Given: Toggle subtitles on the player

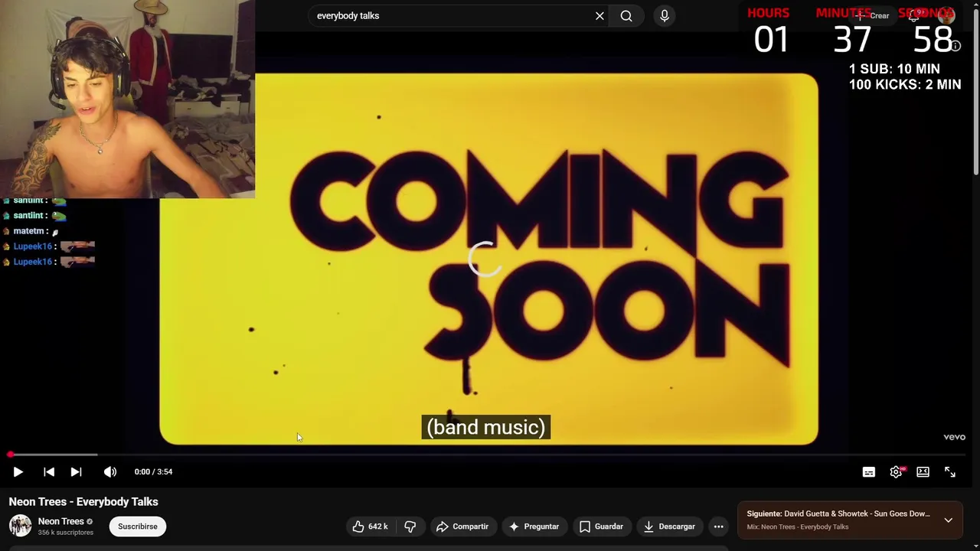Looking at the screenshot, I should coord(868,472).
